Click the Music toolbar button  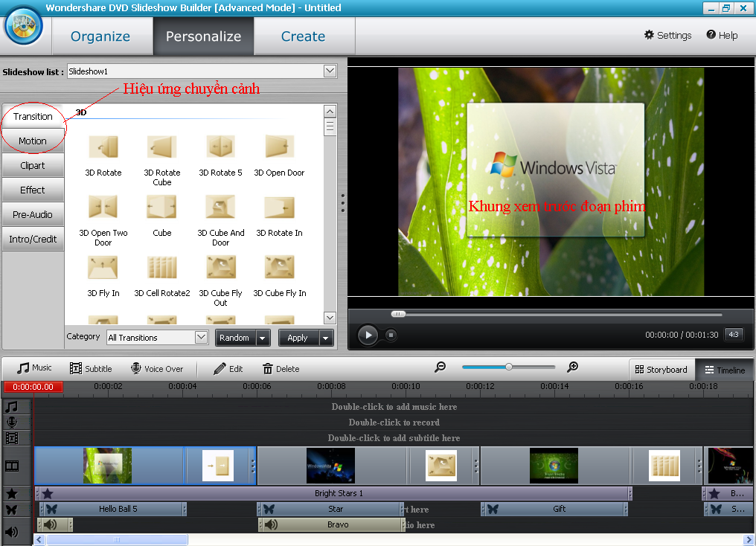coord(33,368)
